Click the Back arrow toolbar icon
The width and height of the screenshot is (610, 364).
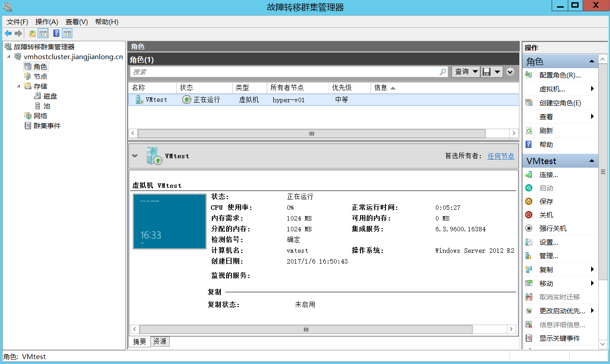click(x=8, y=34)
